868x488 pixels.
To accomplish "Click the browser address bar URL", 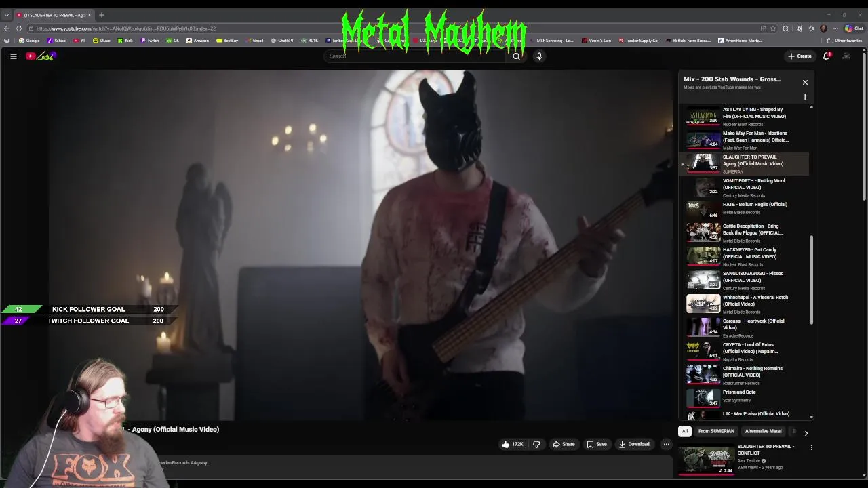I will click(x=125, y=28).
